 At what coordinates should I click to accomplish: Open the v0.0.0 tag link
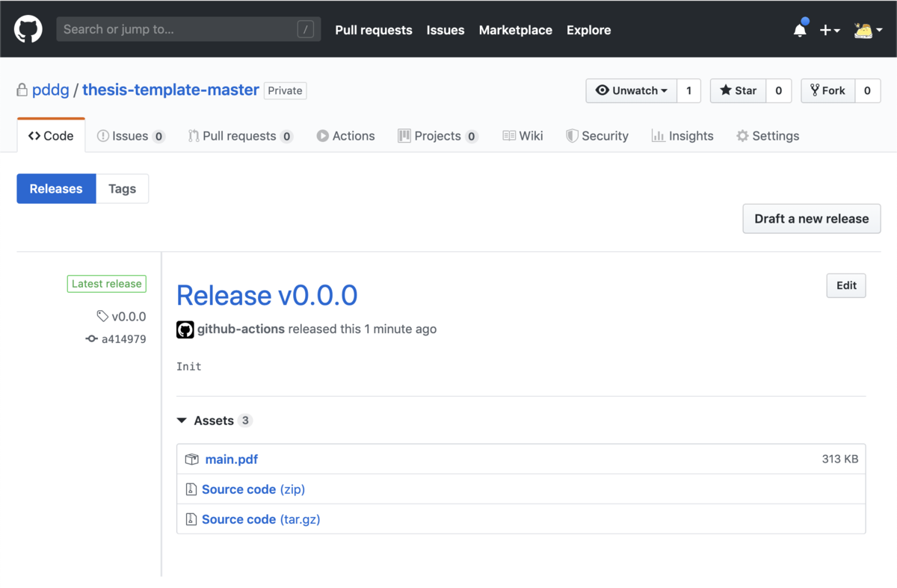[x=121, y=316]
